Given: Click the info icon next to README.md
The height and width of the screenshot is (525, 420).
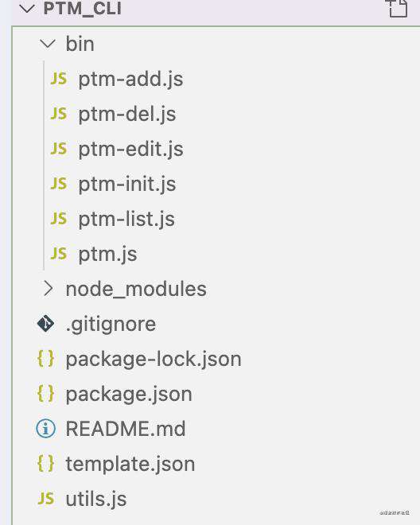Looking at the screenshot, I should 46,429.
